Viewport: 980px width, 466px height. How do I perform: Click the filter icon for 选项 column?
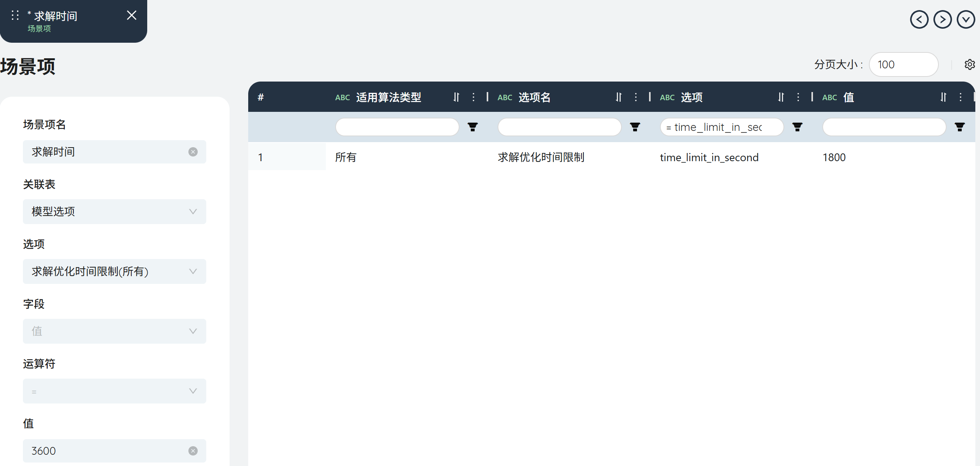[x=797, y=127]
